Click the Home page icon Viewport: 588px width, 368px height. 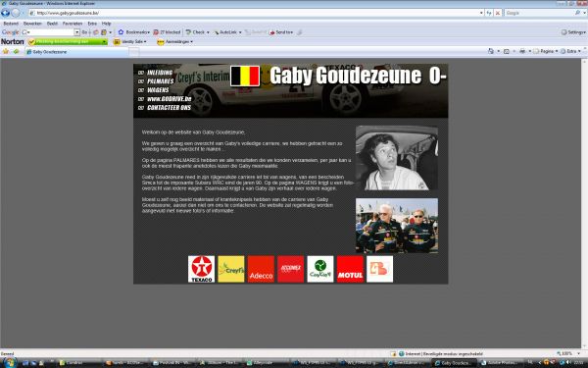pos(491,51)
